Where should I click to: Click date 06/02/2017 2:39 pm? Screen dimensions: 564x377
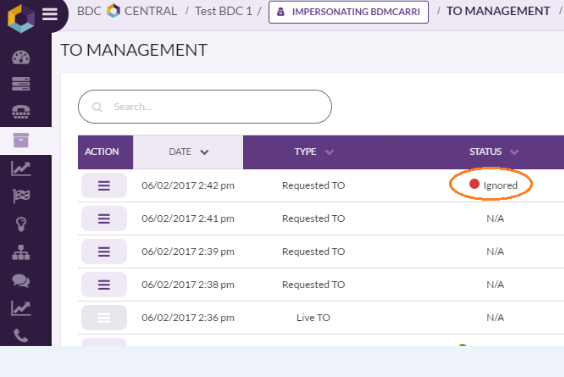pyautogui.click(x=188, y=251)
